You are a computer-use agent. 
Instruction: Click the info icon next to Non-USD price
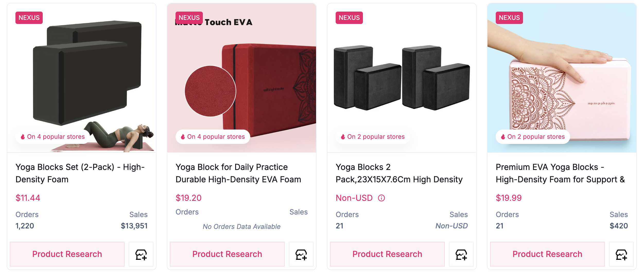click(x=381, y=198)
